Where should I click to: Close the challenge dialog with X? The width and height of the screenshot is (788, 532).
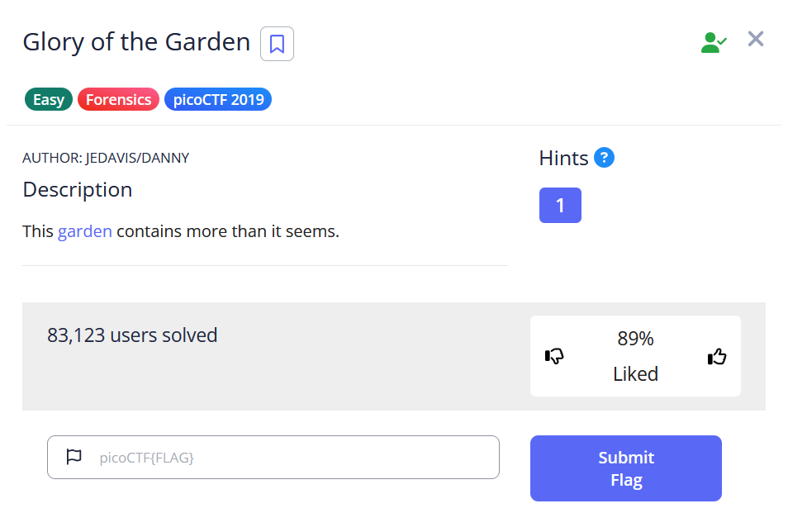[755, 39]
